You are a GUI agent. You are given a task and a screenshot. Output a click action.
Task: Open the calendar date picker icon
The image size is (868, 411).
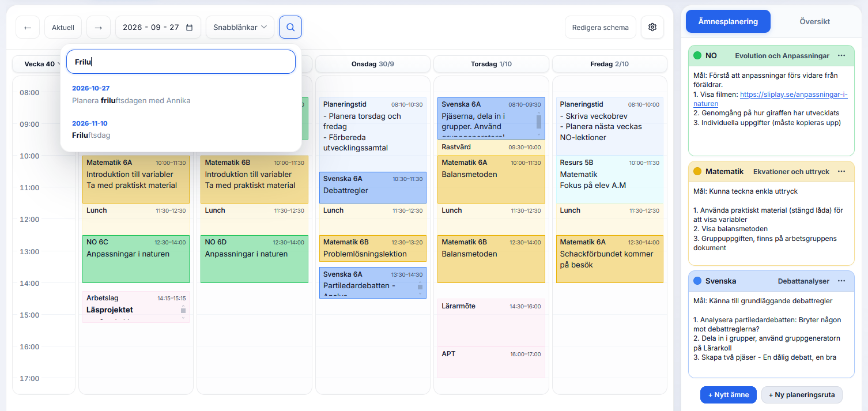pyautogui.click(x=189, y=27)
